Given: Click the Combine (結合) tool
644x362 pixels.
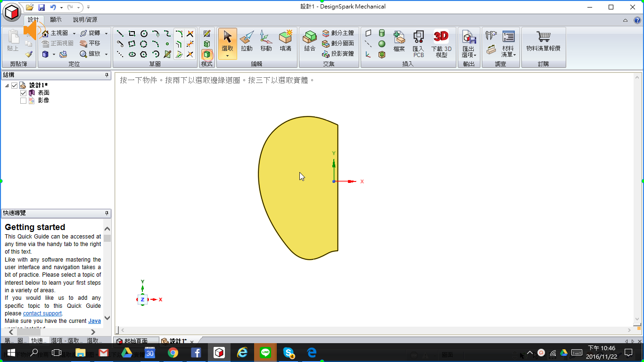Looking at the screenshot, I should click(310, 41).
